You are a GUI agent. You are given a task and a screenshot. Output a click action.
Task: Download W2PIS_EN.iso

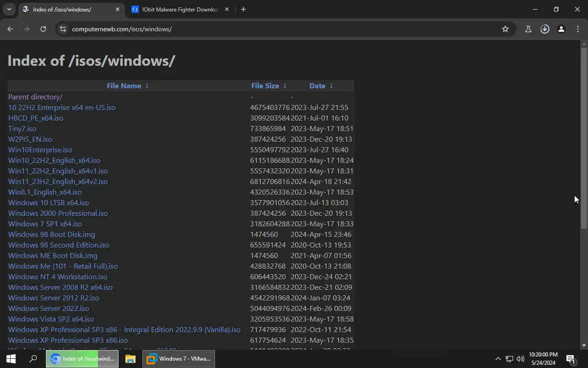(x=30, y=139)
